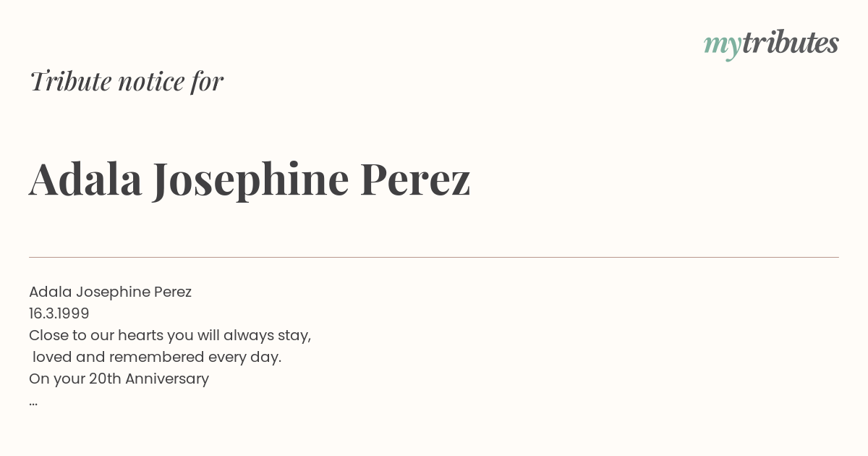This screenshot has width=868, height=456.
Task: Click the date 16.3.1999
Action: pos(59,313)
